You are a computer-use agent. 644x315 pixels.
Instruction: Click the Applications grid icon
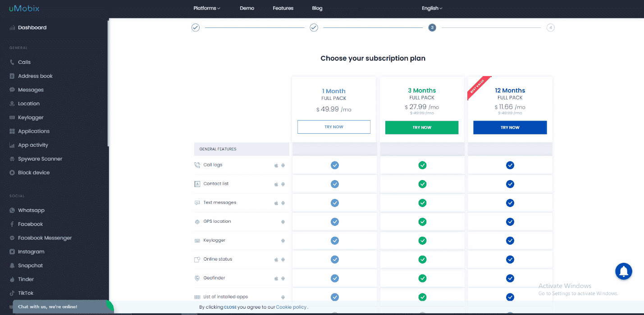[12, 131]
